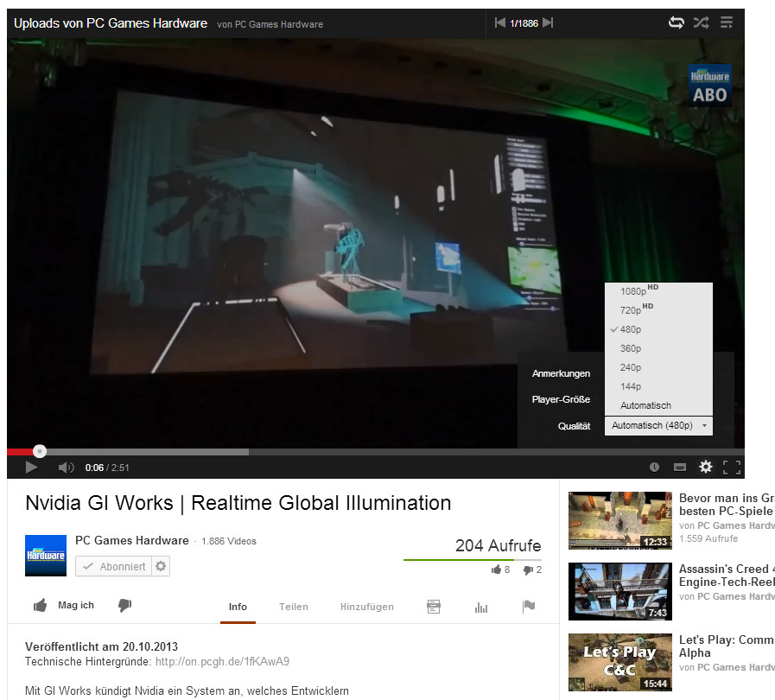Viewport: 775px width, 700px height.
Task: Choose 360p quality option
Action: 659,348
